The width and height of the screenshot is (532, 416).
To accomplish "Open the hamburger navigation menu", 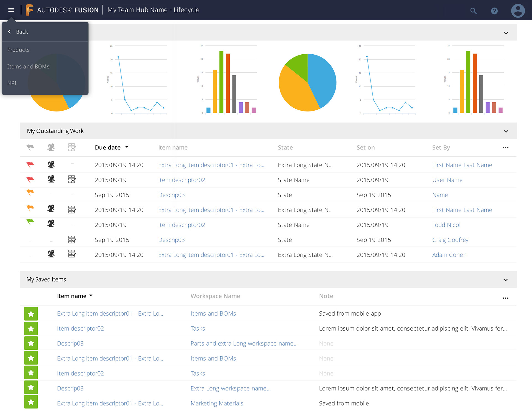I will (x=11, y=10).
